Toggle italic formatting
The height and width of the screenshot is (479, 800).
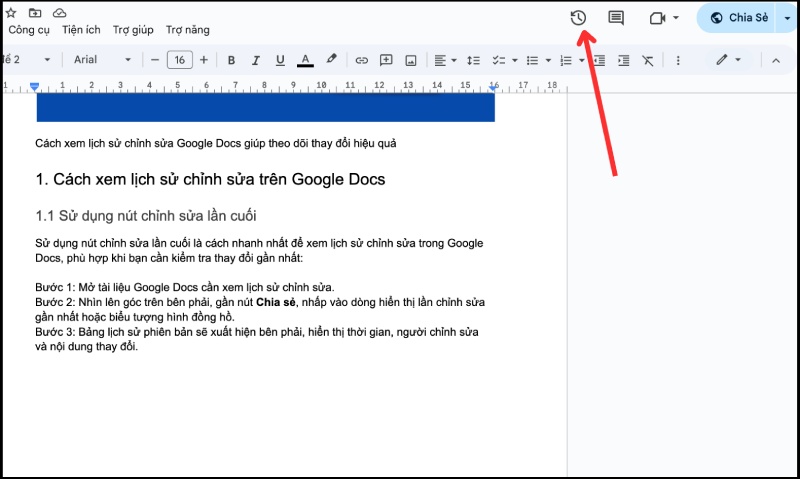coord(256,60)
